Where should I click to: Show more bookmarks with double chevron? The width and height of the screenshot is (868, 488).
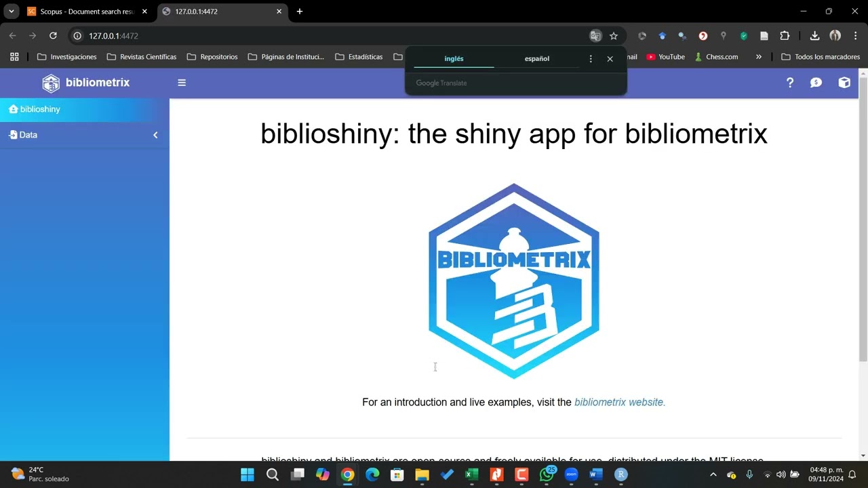pos(758,57)
